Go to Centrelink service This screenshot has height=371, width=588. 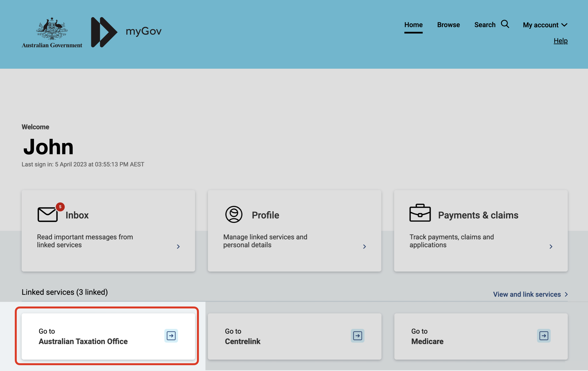tap(294, 336)
